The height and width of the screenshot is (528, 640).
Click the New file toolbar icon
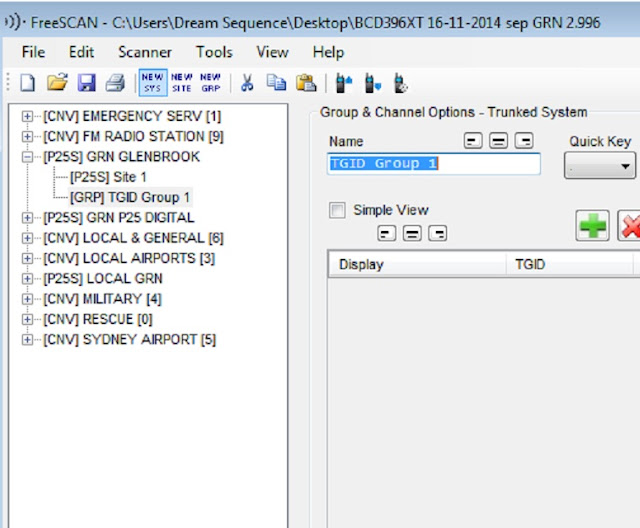tap(27, 83)
